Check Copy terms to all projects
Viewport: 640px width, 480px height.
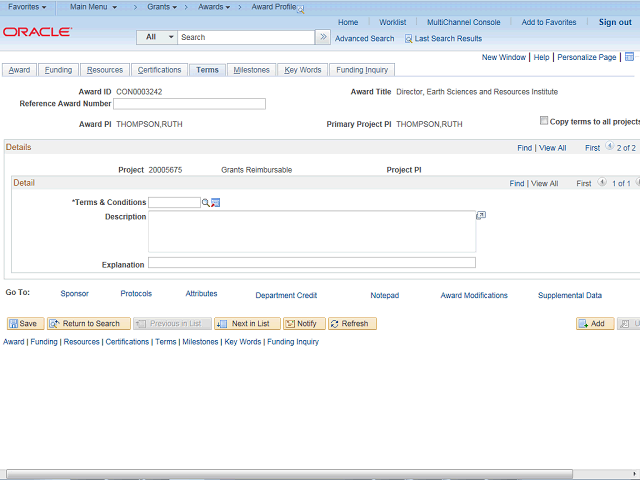544,120
